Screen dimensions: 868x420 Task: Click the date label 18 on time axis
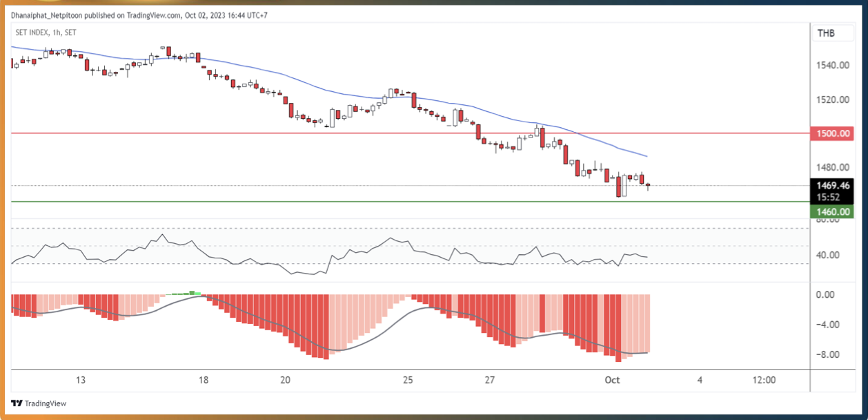click(x=203, y=380)
